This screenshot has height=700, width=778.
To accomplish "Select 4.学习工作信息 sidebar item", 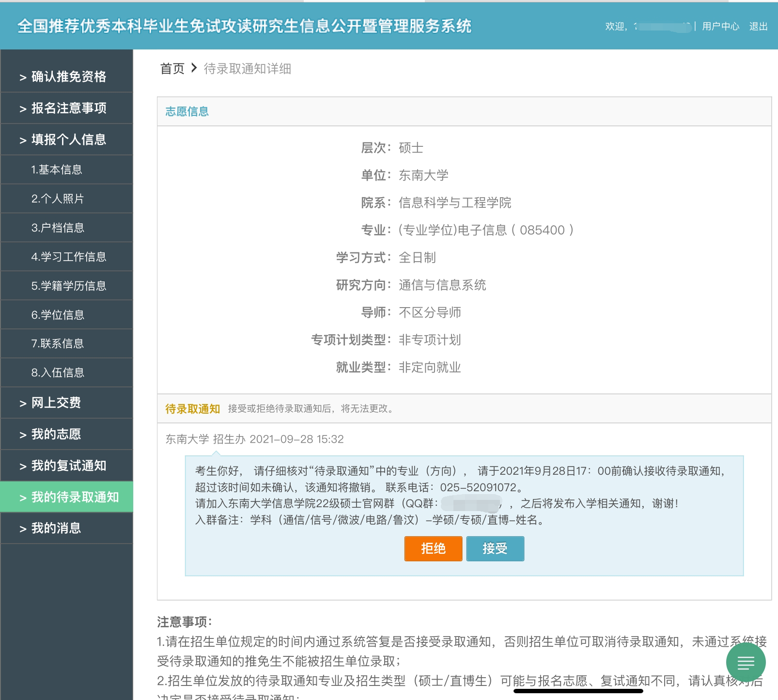I will pos(68,257).
